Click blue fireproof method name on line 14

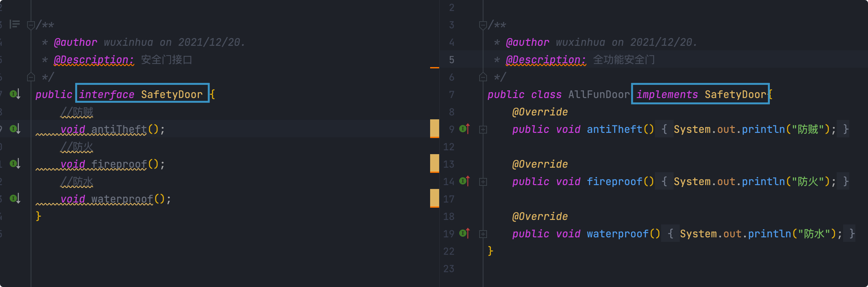(615, 182)
